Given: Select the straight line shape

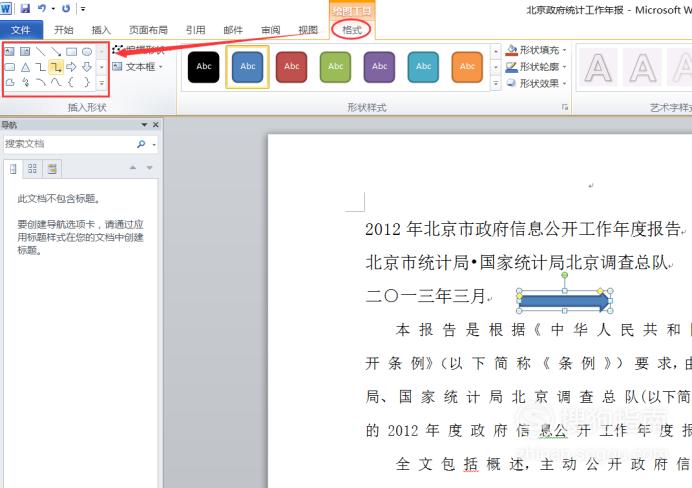Looking at the screenshot, I should tap(41, 52).
